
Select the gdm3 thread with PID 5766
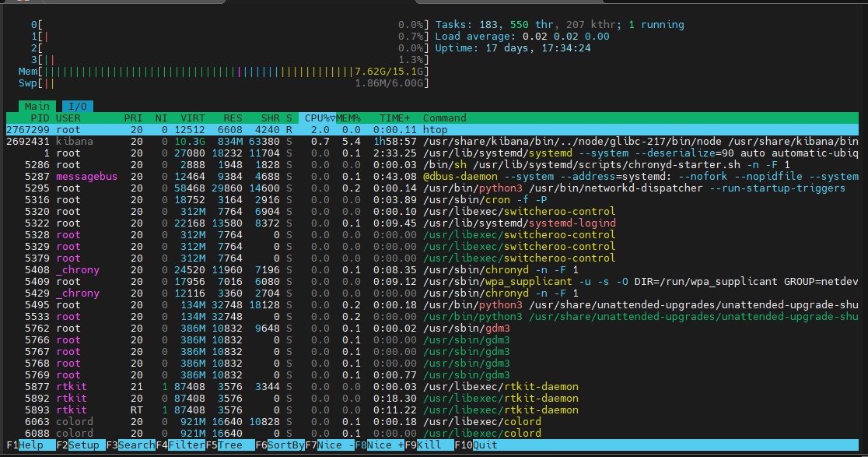tap(432, 339)
